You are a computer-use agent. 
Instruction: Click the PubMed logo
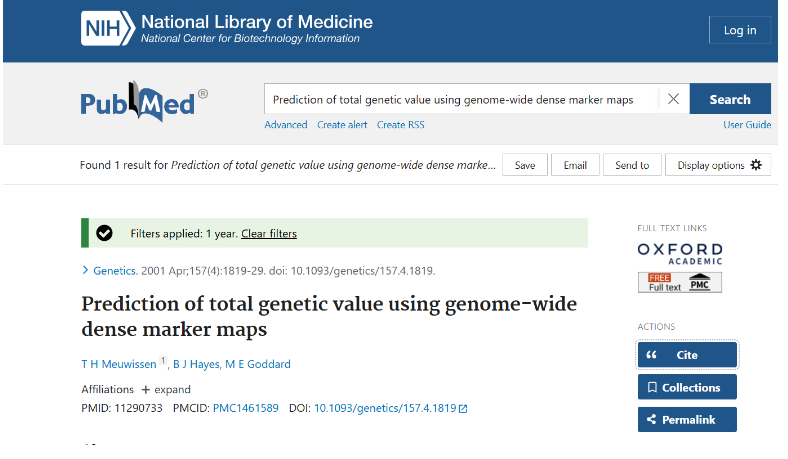click(143, 100)
